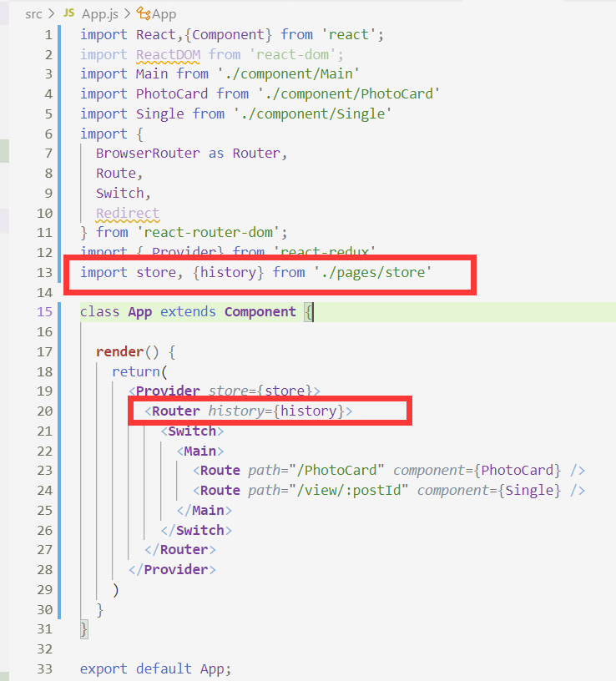This screenshot has width=616, height=681.
Task: Click 'export default App;' statement
Action: [x=155, y=668]
